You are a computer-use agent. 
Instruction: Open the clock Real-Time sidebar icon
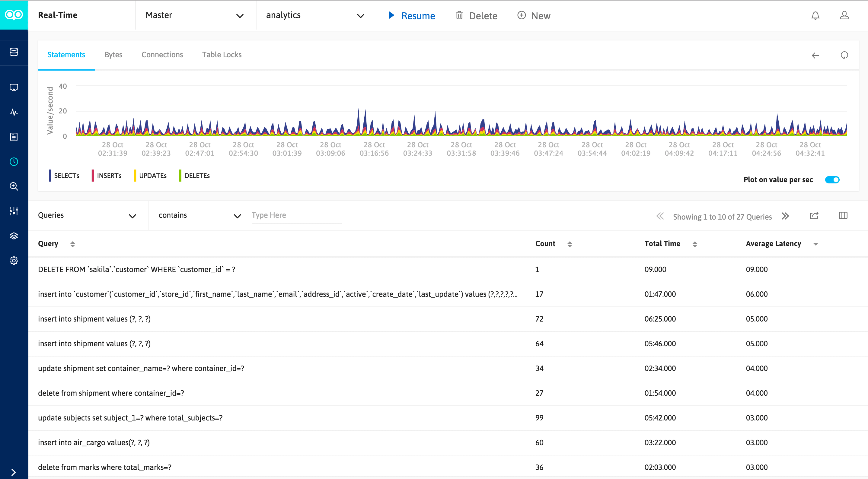(x=14, y=162)
